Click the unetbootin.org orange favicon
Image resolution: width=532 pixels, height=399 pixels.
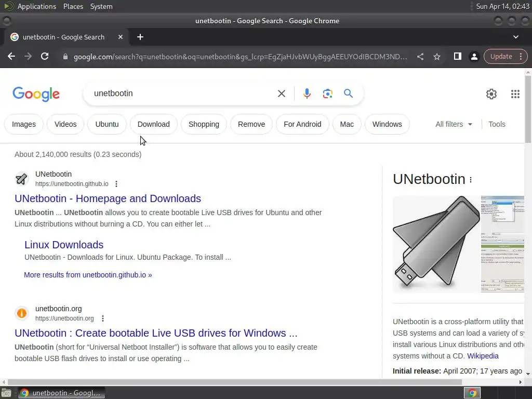(x=22, y=313)
